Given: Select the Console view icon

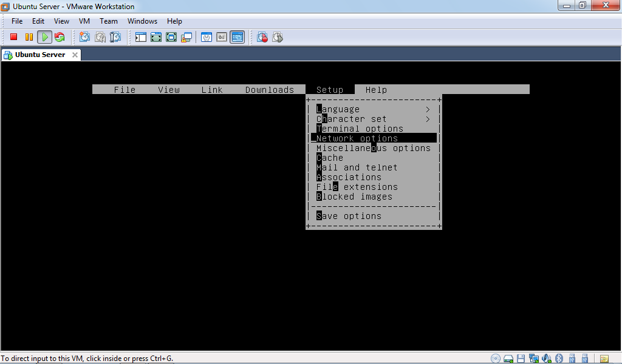Looking at the screenshot, I should (238, 37).
